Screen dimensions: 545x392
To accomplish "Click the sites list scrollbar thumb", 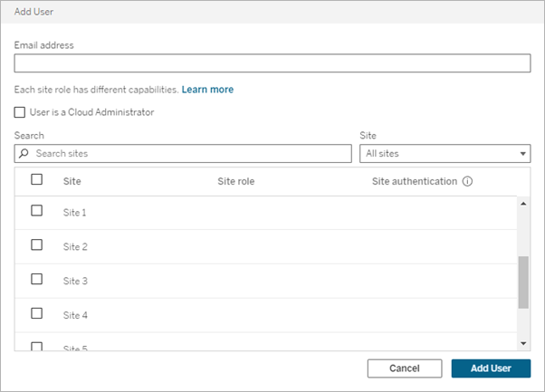I will coord(523,282).
